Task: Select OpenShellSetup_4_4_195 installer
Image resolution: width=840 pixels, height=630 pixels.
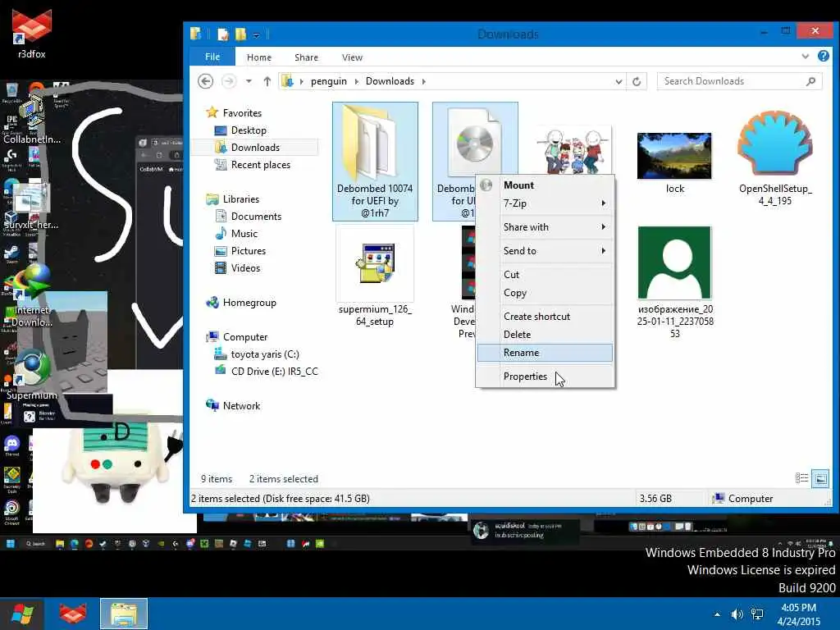Action: point(775,158)
